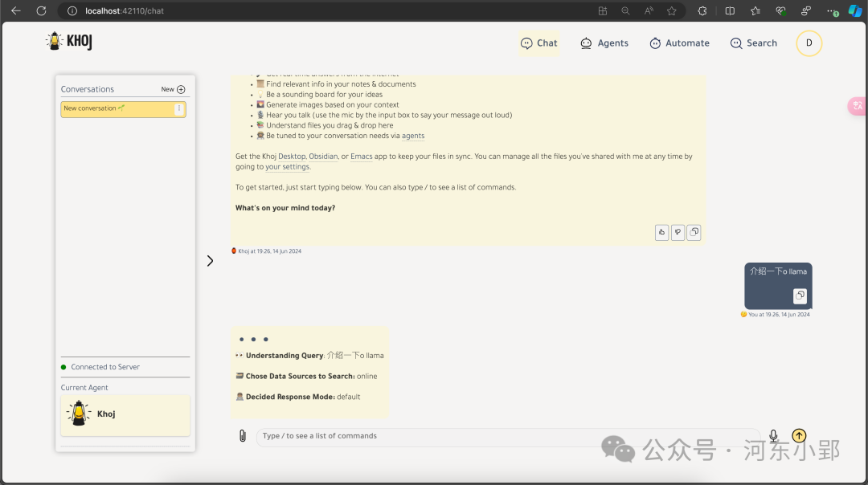Open the Emacs app link
868x485 pixels.
pos(362,157)
